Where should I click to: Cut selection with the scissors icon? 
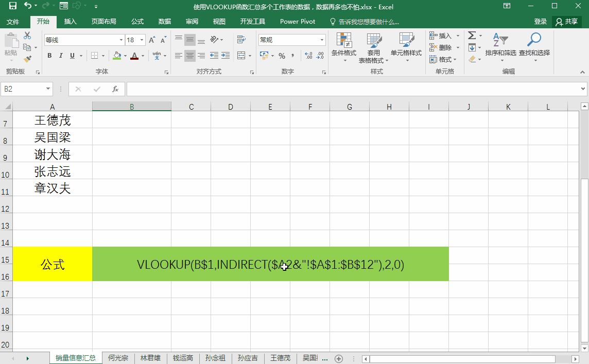click(x=27, y=36)
